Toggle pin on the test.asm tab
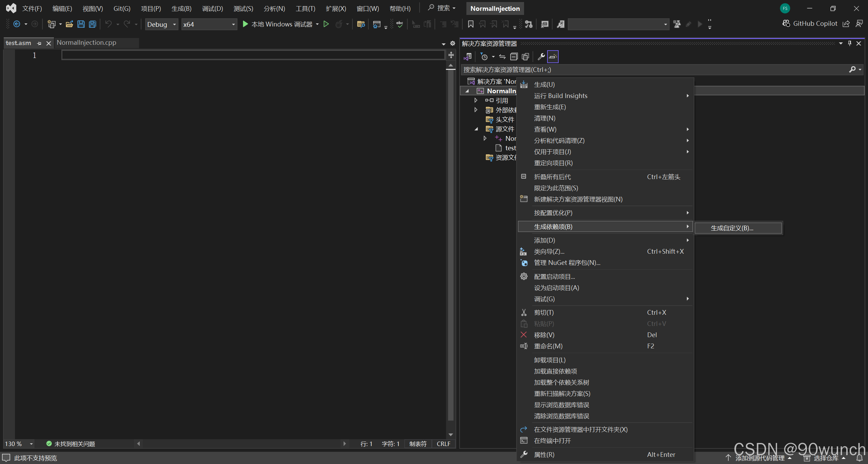The width and height of the screenshot is (868, 464). 39,43
